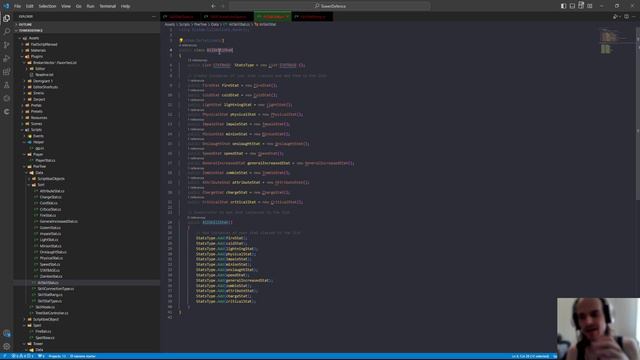
Task: Click the back navigation arrow in title bar
Action: pos(213,6)
